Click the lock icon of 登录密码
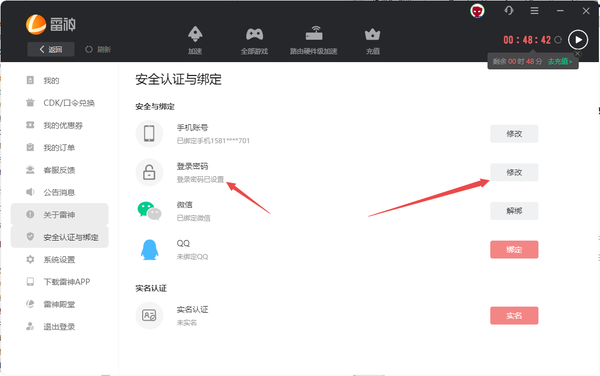This screenshot has width=600, height=376. point(149,172)
